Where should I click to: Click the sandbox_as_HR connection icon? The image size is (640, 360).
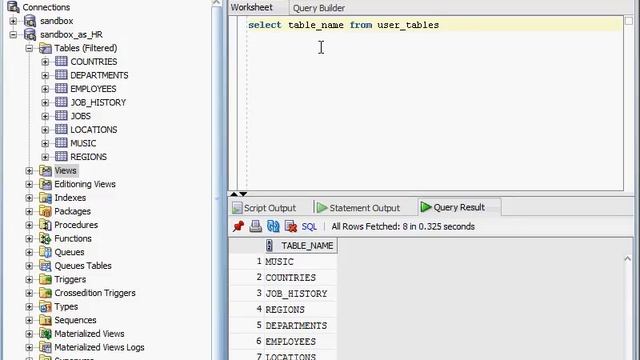click(x=30, y=34)
